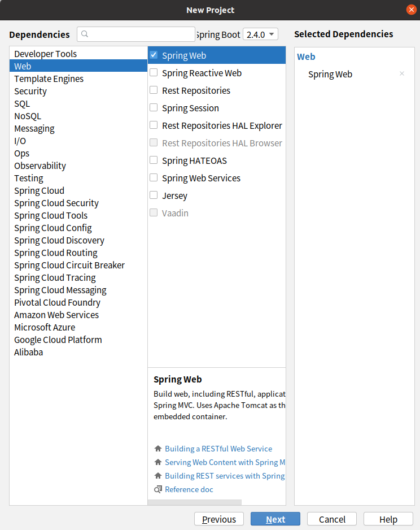Close the New Project dialog

411,10
